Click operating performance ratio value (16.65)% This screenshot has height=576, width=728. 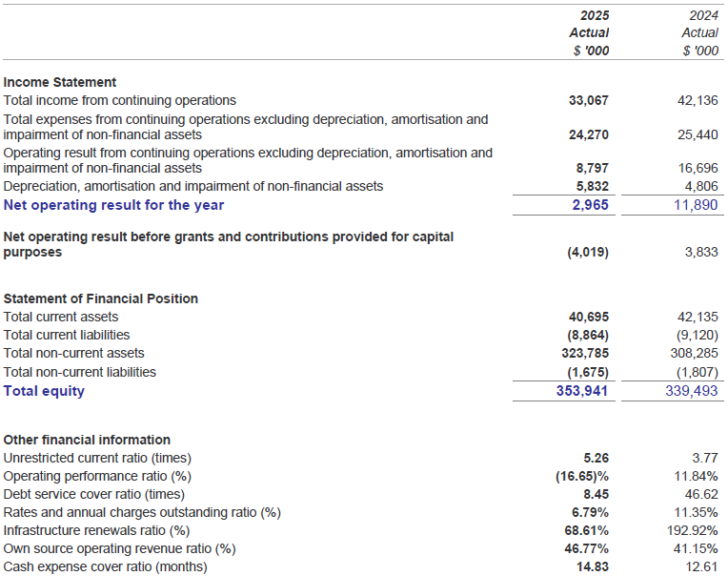click(x=582, y=476)
